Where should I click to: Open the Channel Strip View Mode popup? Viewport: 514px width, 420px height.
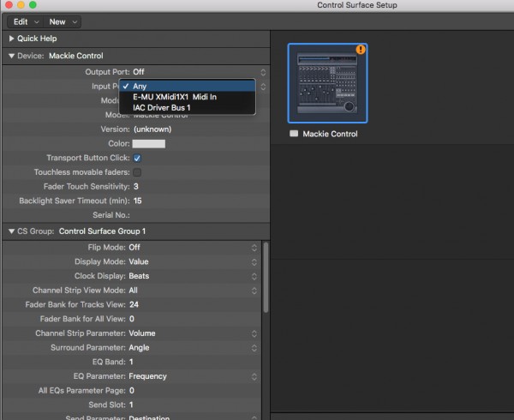tap(193, 291)
